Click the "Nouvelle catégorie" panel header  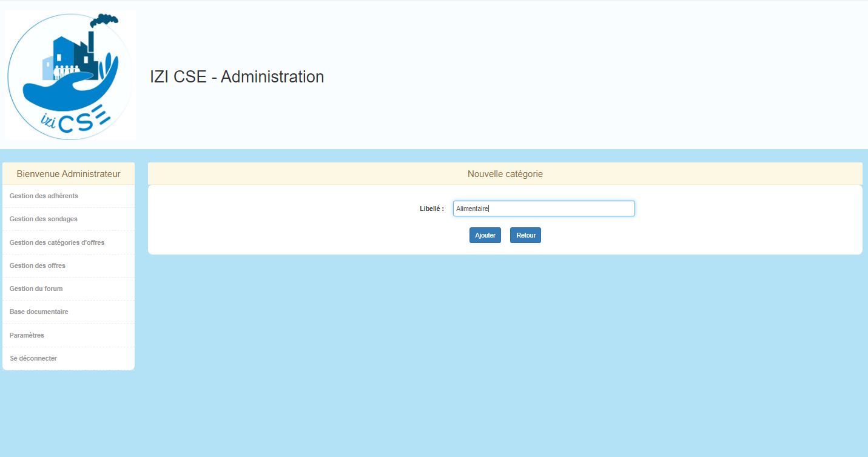(x=505, y=174)
